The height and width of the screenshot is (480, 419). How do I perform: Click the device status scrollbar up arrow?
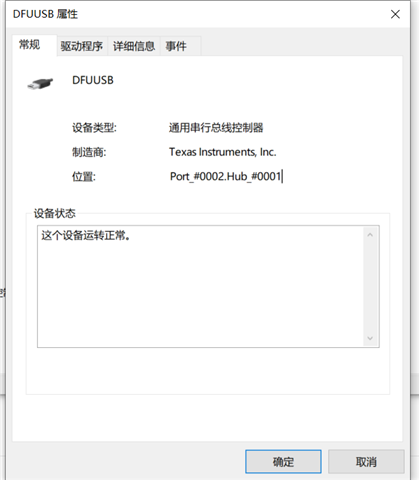370,235
